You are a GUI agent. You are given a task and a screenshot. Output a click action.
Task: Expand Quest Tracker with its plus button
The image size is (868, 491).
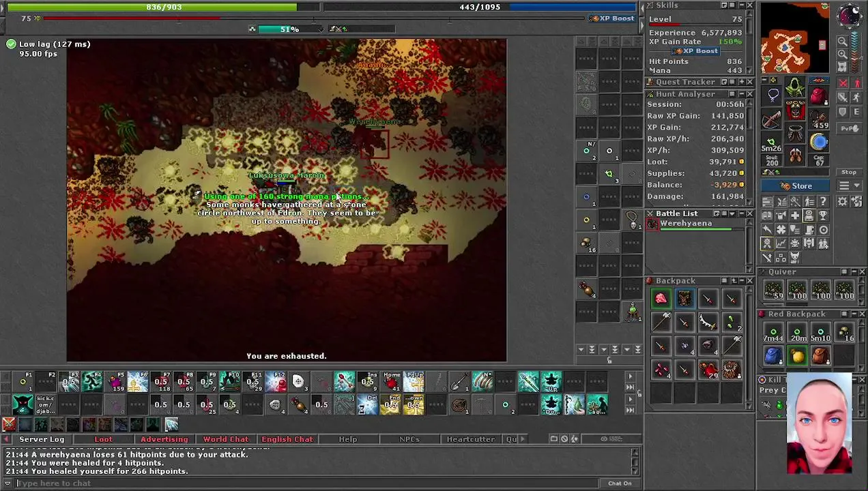point(742,82)
